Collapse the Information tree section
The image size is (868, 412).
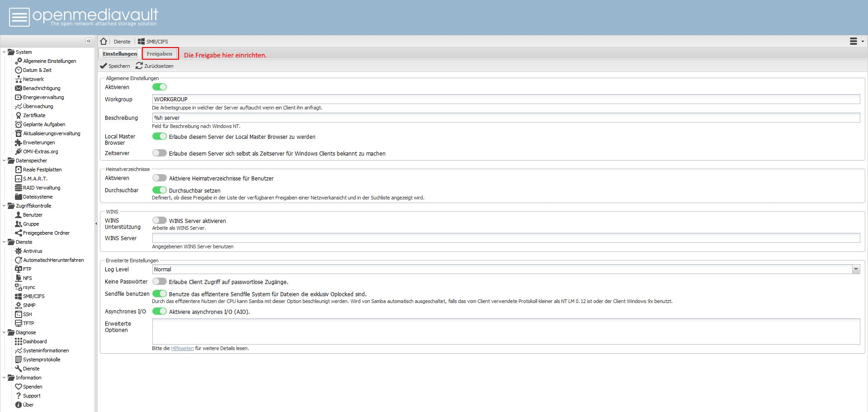[4, 378]
